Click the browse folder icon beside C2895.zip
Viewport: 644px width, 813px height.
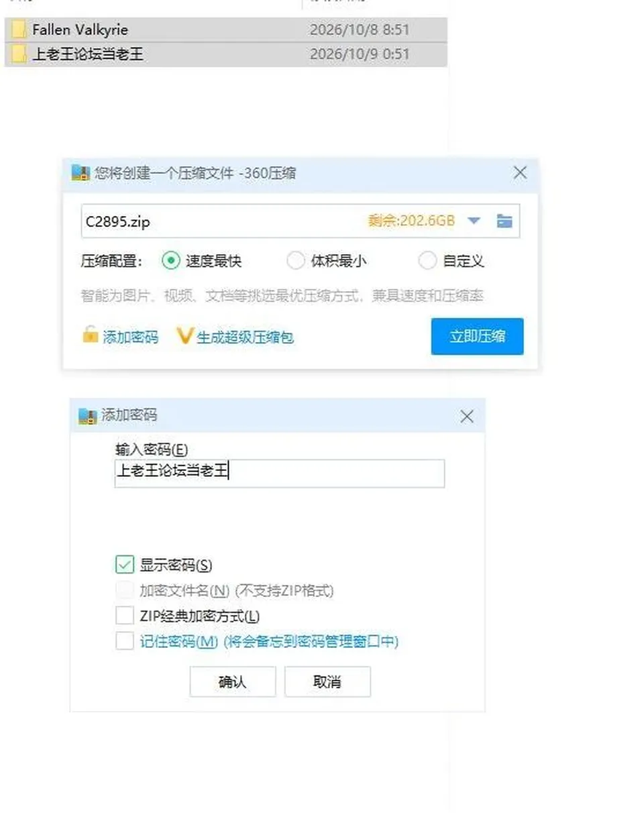[504, 221]
